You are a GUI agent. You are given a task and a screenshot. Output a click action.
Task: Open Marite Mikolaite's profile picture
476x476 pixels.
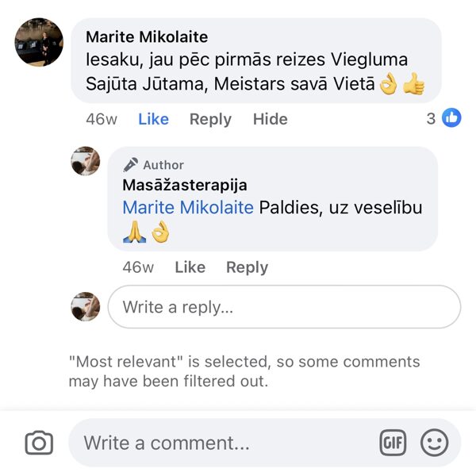[39, 42]
